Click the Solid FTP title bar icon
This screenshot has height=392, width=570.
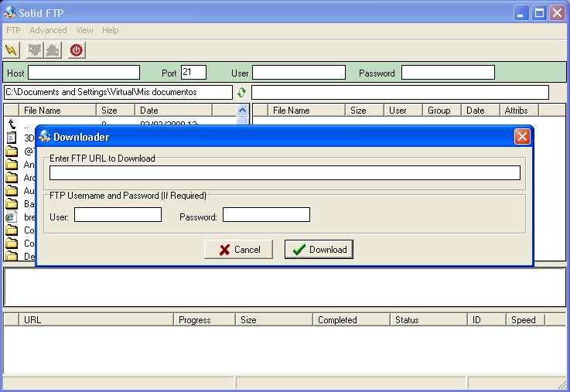click(10, 12)
